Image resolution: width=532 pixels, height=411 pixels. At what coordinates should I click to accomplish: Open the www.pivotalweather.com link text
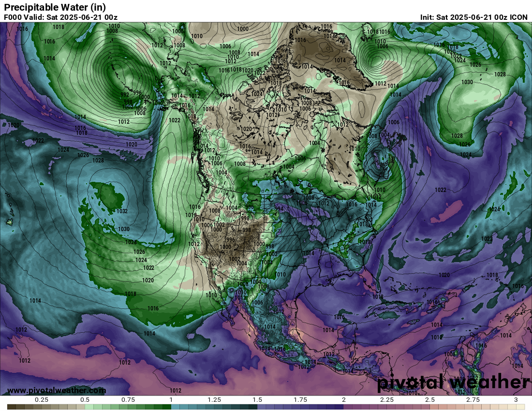click(56, 390)
